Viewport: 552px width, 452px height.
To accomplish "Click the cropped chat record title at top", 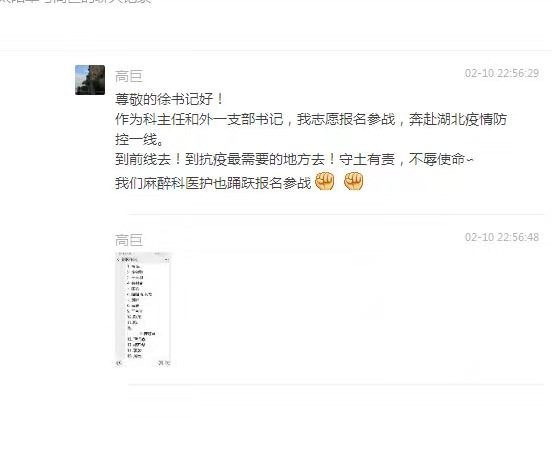I will 76,2.
